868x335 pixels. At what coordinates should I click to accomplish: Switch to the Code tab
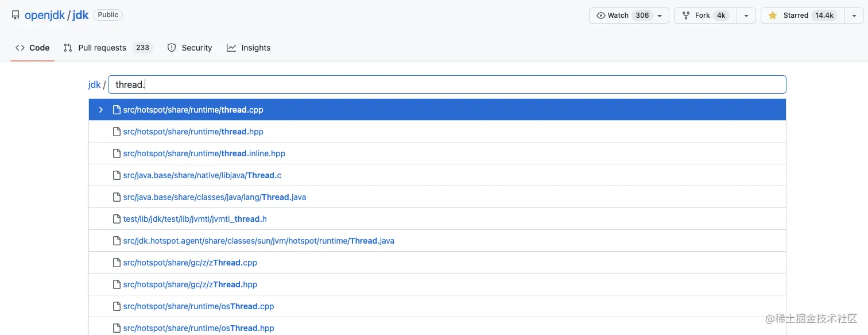tap(33, 48)
